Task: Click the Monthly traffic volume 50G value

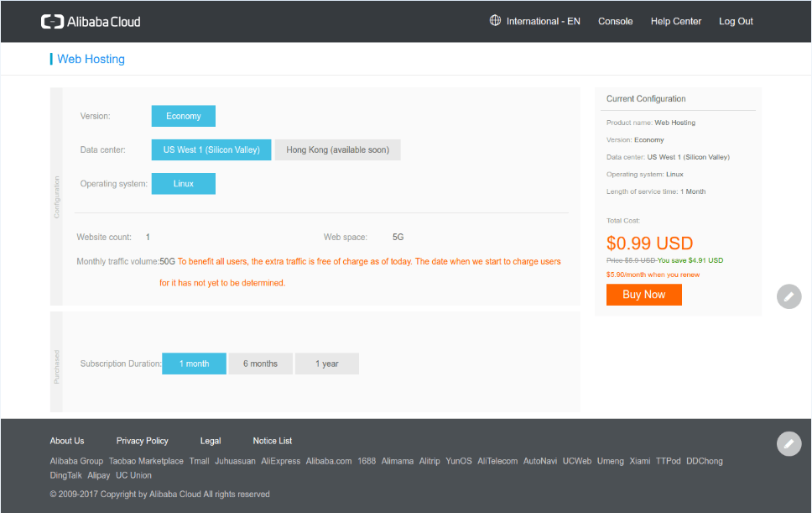Action: click(x=167, y=262)
